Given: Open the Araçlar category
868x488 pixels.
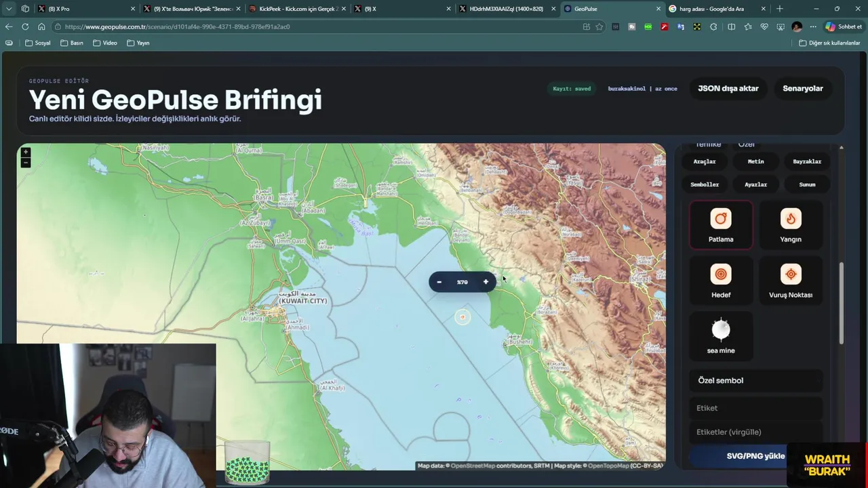Looking at the screenshot, I should click(705, 161).
